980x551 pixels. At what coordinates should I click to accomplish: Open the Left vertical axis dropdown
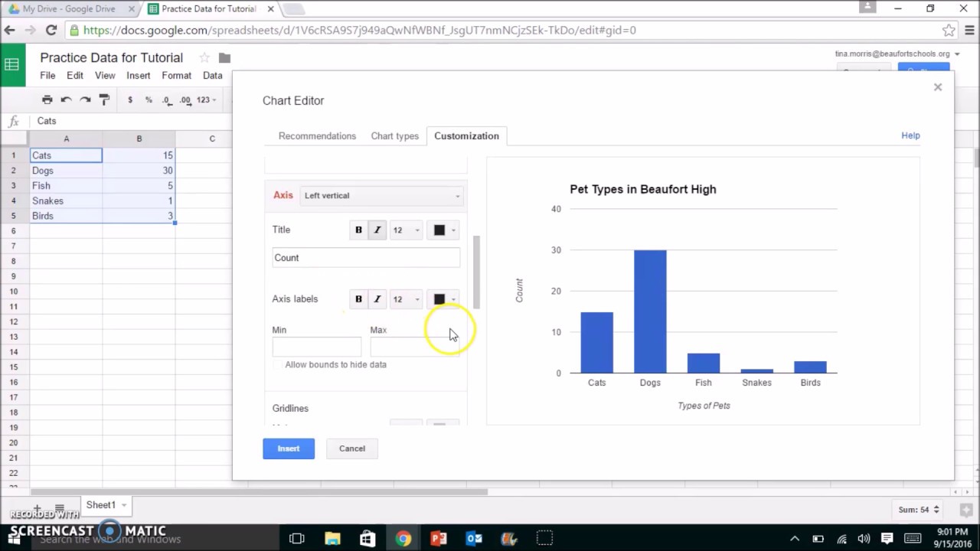pyautogui.click(x=382, y=196)
